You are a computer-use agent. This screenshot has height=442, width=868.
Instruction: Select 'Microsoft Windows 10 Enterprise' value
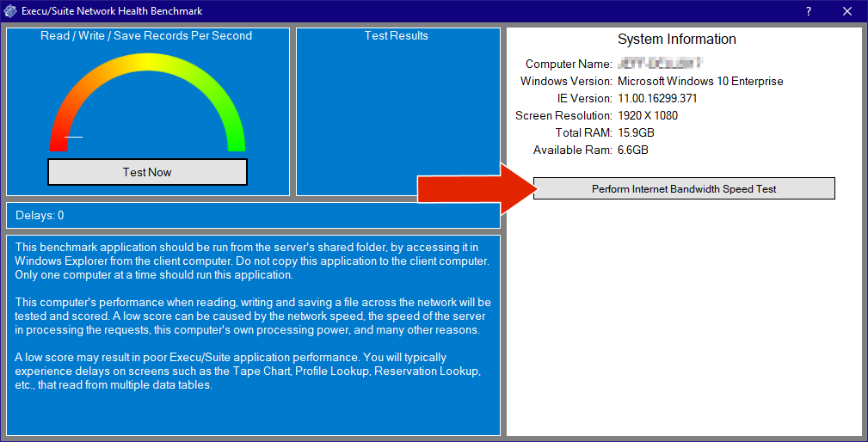pos(700,82)
